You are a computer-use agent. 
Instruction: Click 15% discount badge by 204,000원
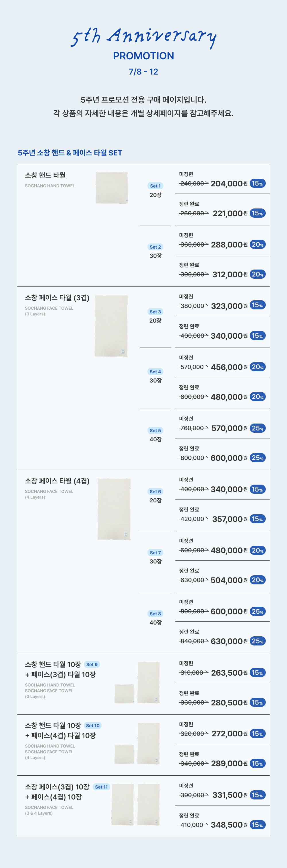pyautogui.click(x=257, y=183)
